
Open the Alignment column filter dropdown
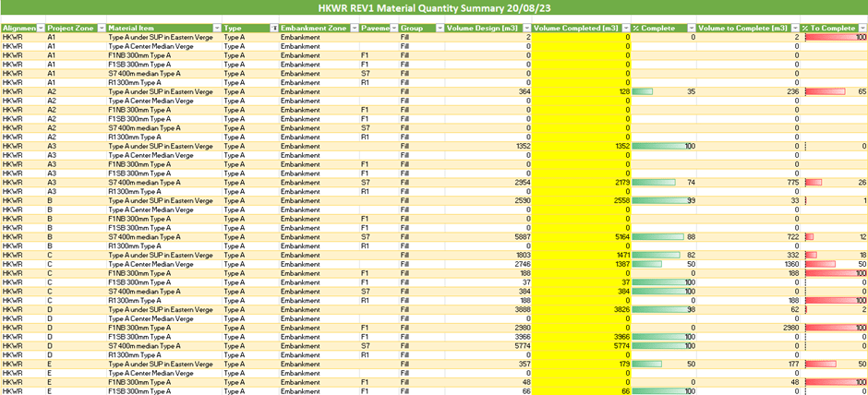coord(40,29)
